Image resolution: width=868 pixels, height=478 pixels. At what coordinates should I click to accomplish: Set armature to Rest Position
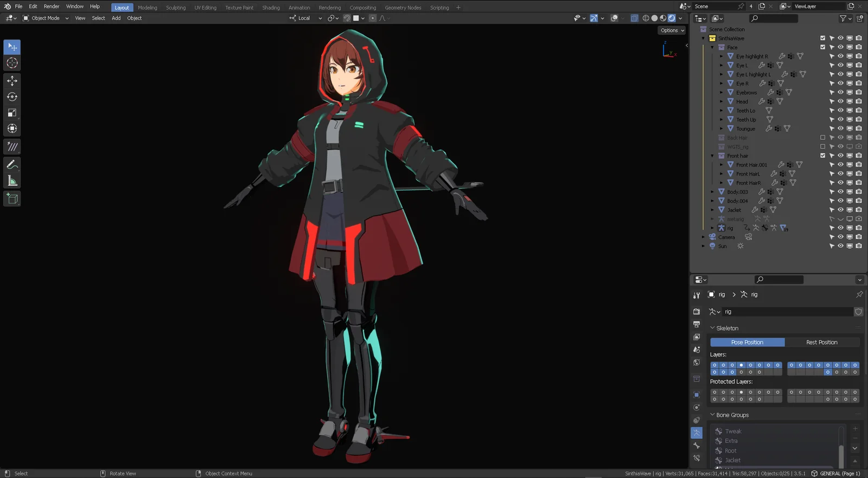[822, 342]
